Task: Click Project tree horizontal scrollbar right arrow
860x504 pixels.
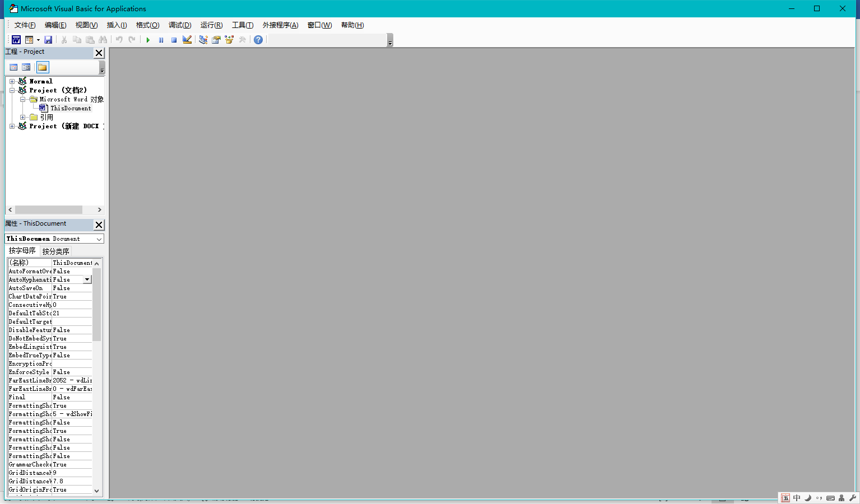Action: pyautogui.click(x=99, y=209)
